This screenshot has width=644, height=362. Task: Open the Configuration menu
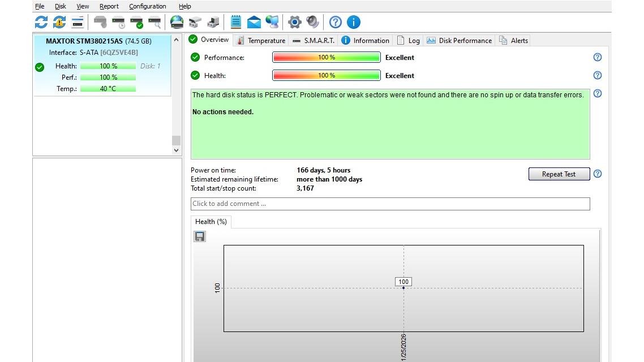tap(147, 6)
